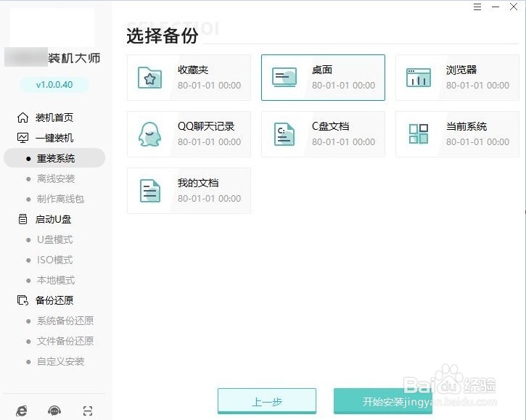Click the 当前系统 grid icon
The height and width of the screenshot is (420, 526).
click(x=419, y=134)
